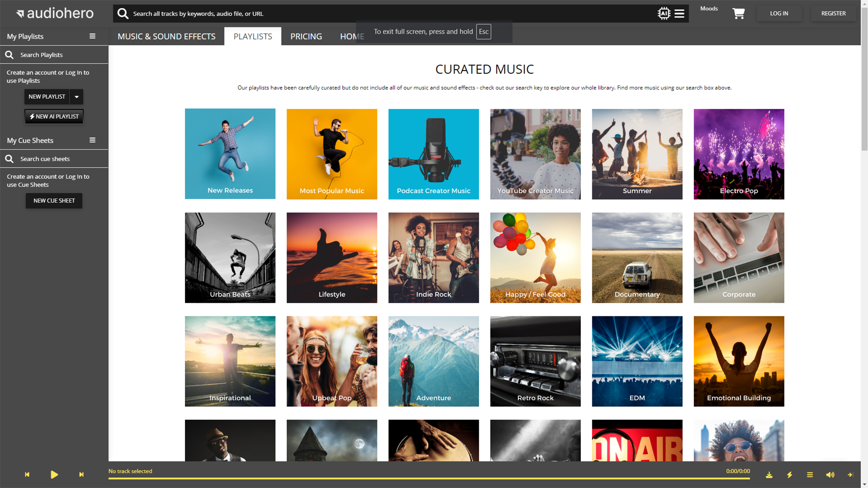Expand the NEW PLAYLIST dropdown arrow
Screen dimensions: 868x488
(x=76, y=97)
